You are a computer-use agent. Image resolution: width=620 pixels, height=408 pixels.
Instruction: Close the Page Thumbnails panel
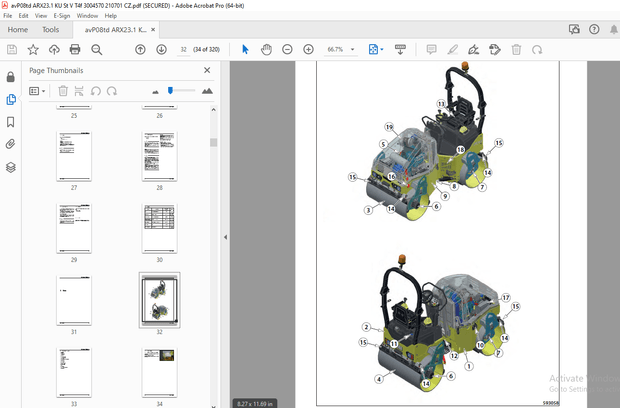click(x=207, y=70)
